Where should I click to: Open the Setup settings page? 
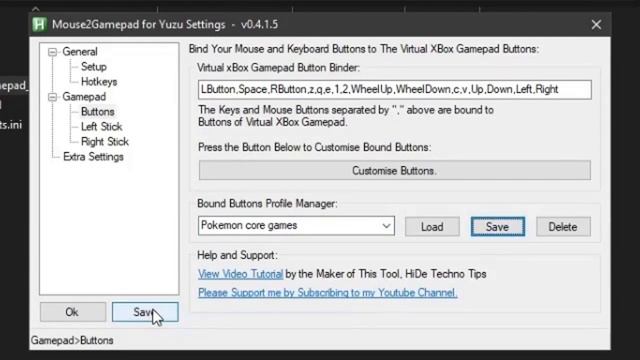(x=94, y=67)
